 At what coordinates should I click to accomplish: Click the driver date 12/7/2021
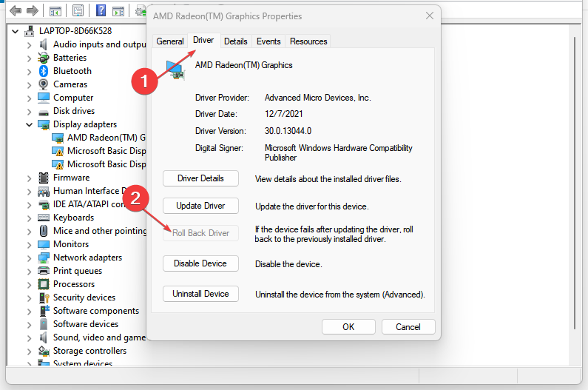[x=283, y=114]
